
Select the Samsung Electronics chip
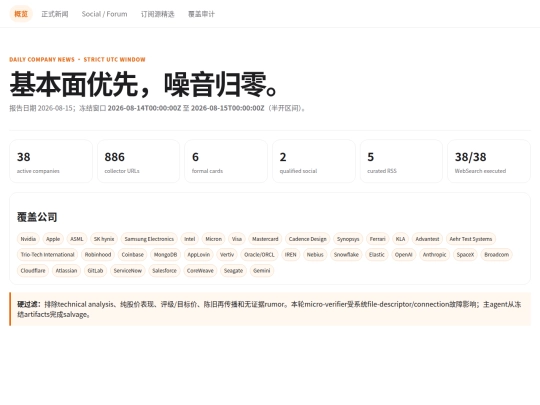pos(149,239)
